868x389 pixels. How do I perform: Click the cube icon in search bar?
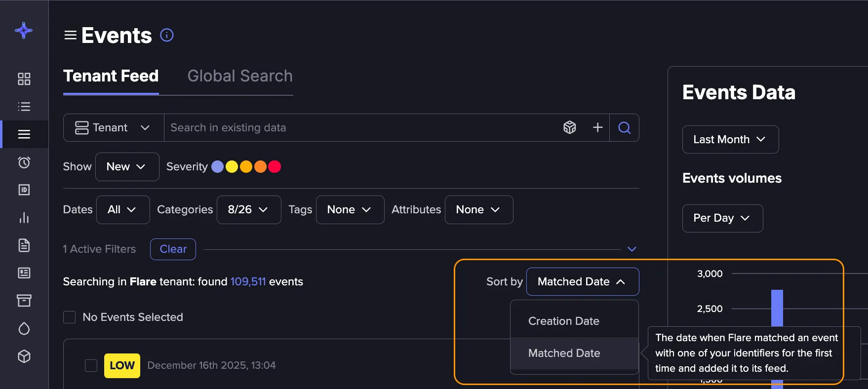570,127
